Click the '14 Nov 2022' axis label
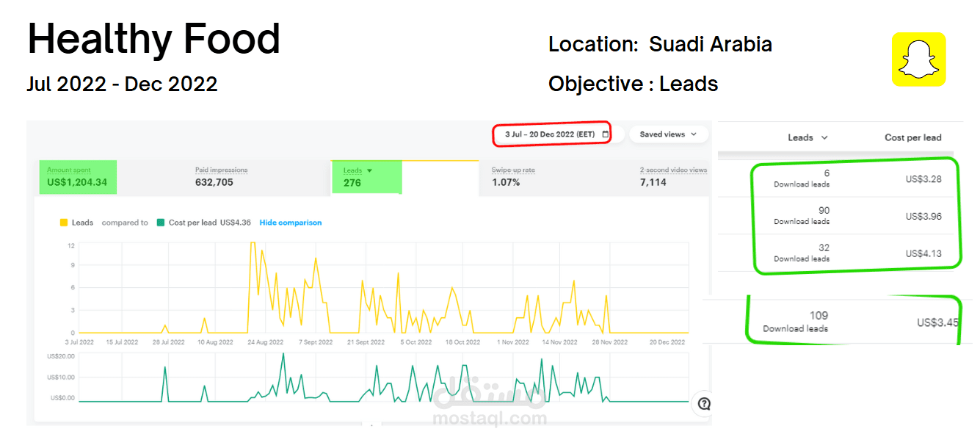This screenshot has height=437, width=980. click(560, 342)
